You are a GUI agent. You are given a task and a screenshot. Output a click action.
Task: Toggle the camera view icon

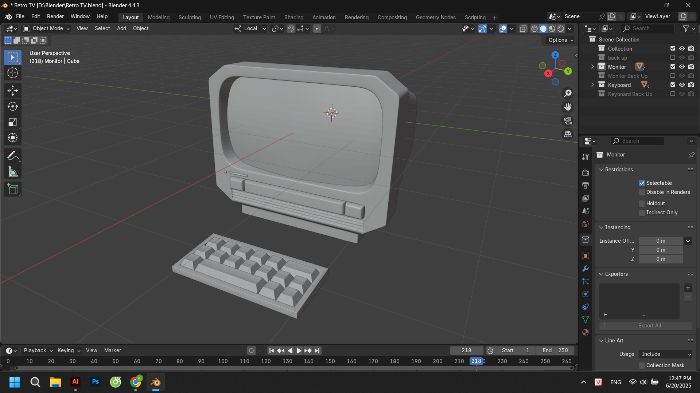pos(567,121)
